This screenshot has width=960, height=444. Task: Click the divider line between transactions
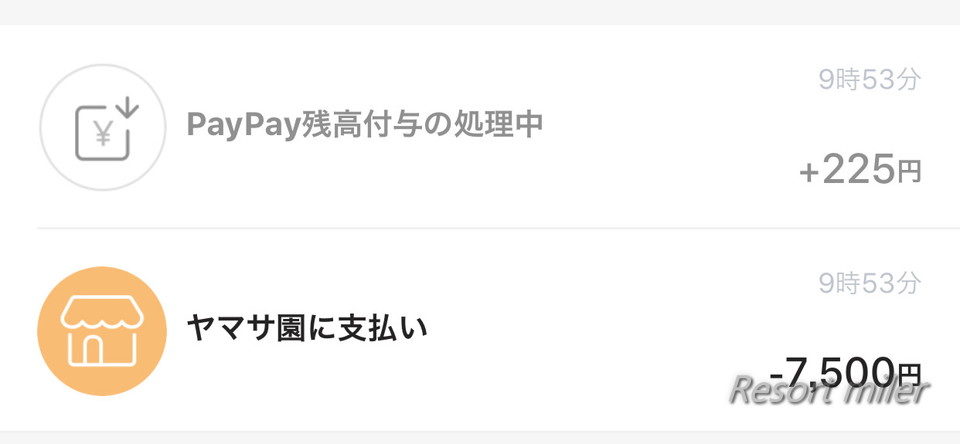coord(498,228)
